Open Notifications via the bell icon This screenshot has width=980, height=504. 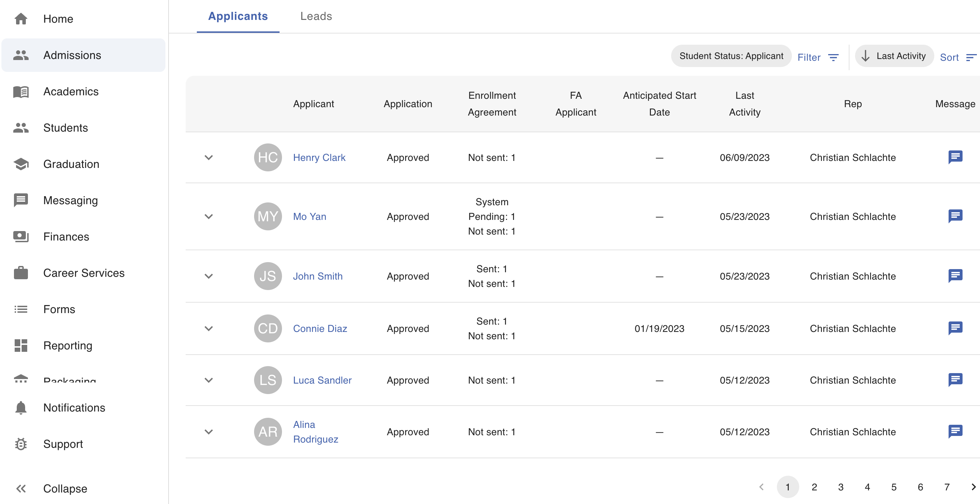[x=21, y=407]
